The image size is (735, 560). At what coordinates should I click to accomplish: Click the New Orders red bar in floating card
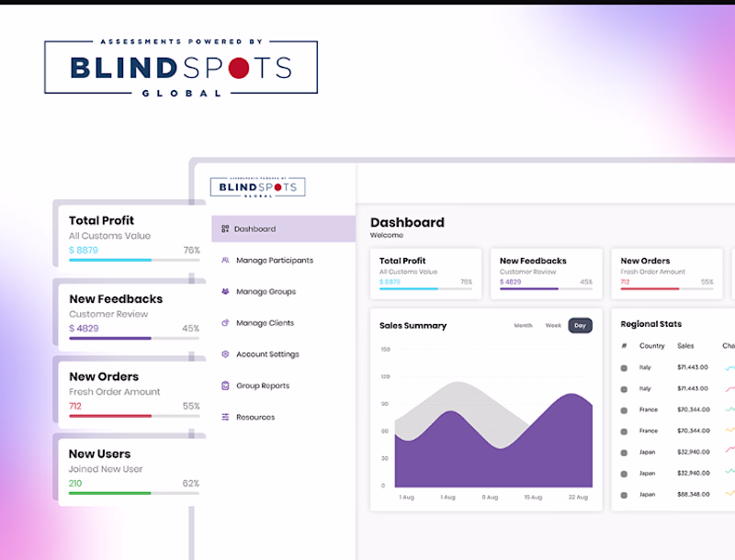pos(110,416)
